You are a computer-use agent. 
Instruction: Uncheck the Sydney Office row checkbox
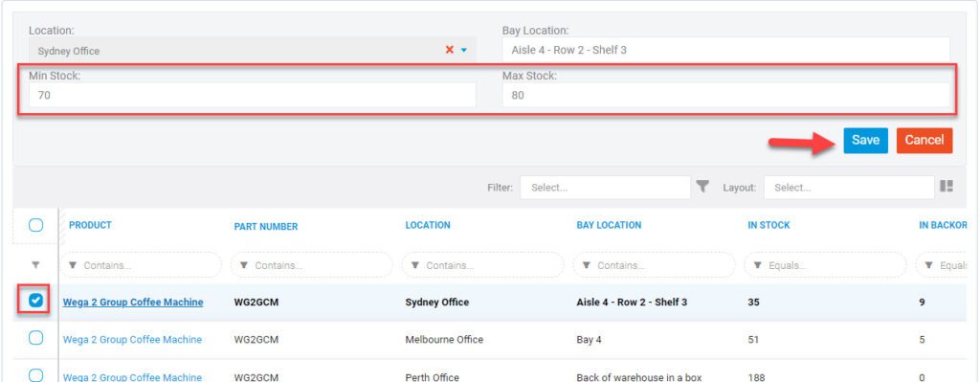click(x=36, y=301)
